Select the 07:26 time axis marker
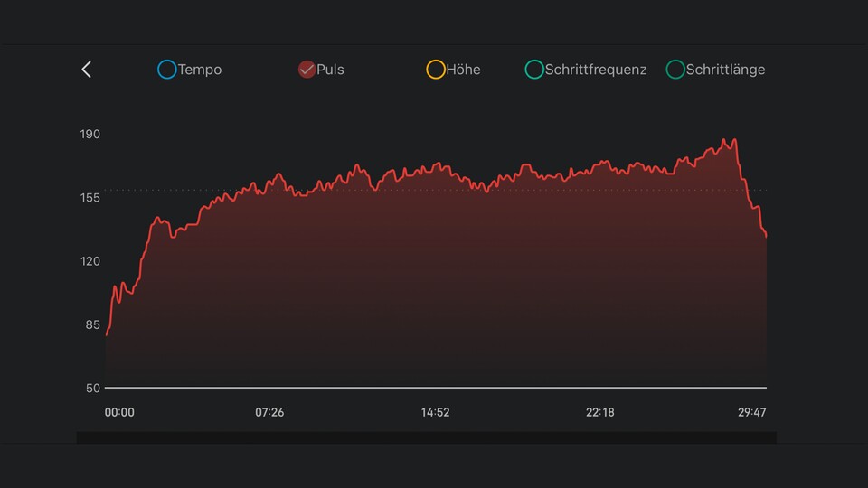The width and height of the screenshot is (868, 488). coord(269,412)
